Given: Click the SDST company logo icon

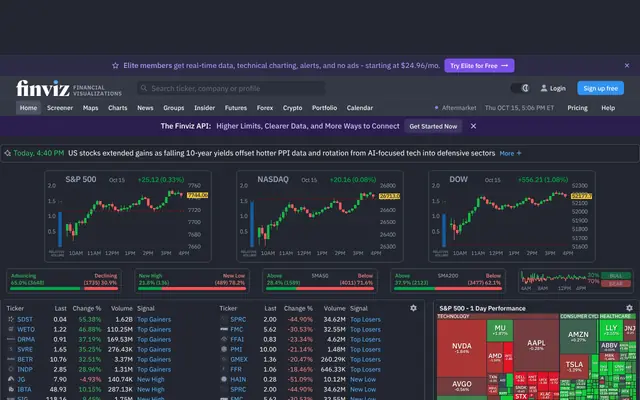Looking at the screenshot, I should click(x=11, y=319).
